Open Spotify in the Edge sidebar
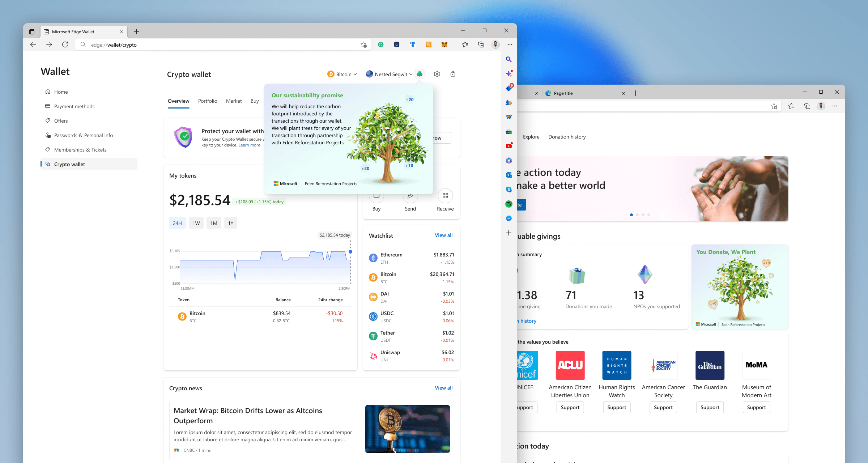The width and height of the screenshot is (868, 463). point(509,204)
